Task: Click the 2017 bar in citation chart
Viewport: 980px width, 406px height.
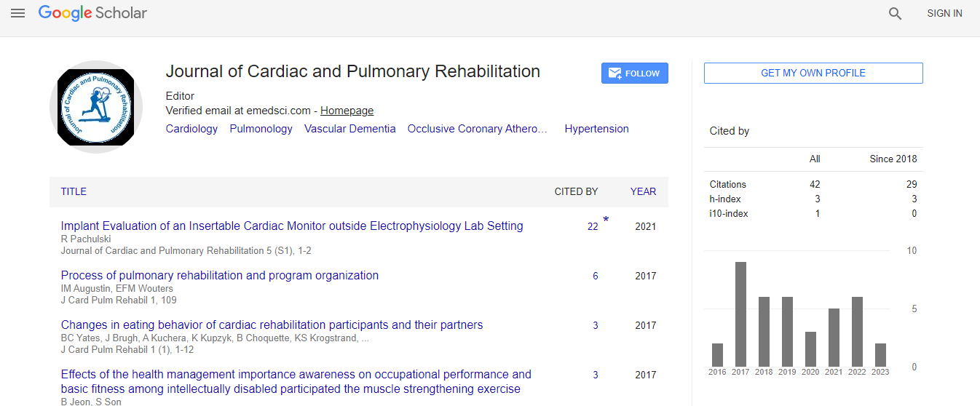Action: [x=740, y=314]
